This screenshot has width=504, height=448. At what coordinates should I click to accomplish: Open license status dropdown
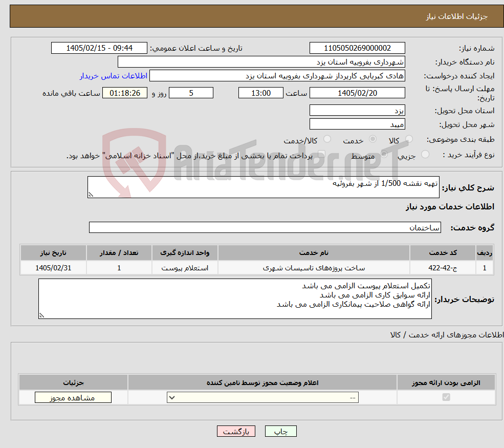(262, 397)
